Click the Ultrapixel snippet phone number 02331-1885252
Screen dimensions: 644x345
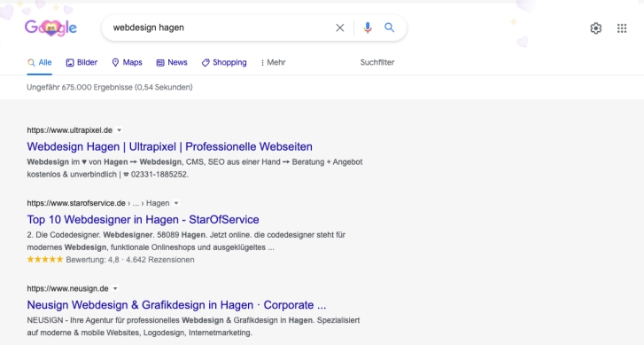[x=159, y=175]
